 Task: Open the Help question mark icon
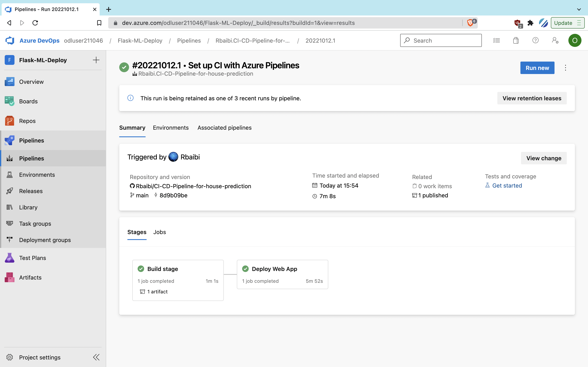coord(535,41)
